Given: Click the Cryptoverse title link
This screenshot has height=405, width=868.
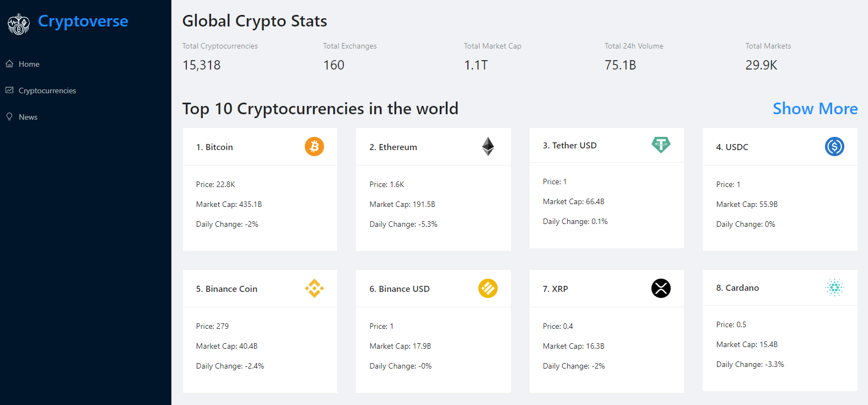Looking at the screenshot, I should pyautogui.click(x=83, y=22).
